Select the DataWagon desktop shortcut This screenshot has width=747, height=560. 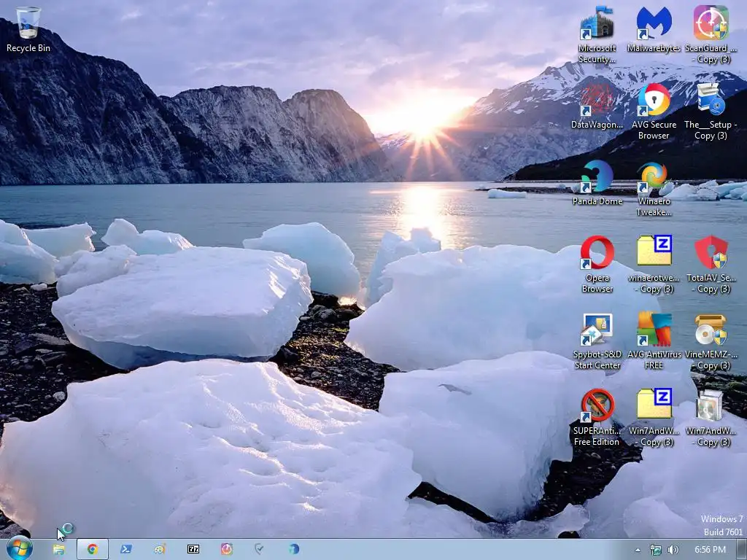[597, 106]
